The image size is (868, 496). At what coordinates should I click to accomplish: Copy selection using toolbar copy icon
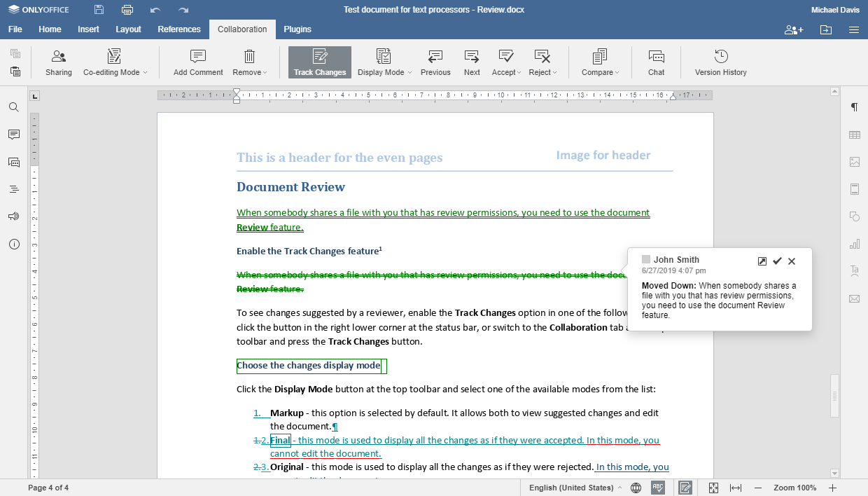coord(15,54)
